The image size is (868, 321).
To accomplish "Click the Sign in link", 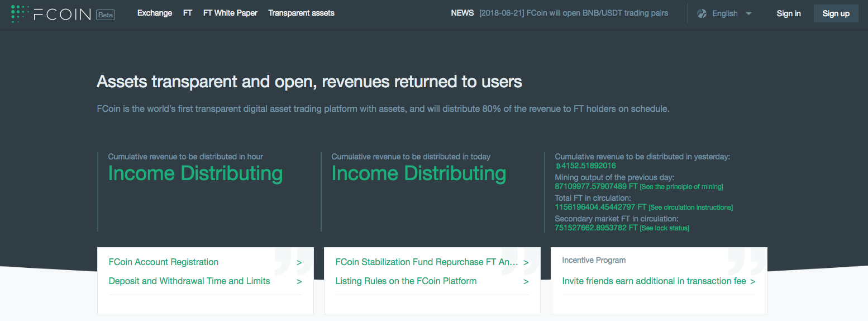I will click(x=789, y=13).
